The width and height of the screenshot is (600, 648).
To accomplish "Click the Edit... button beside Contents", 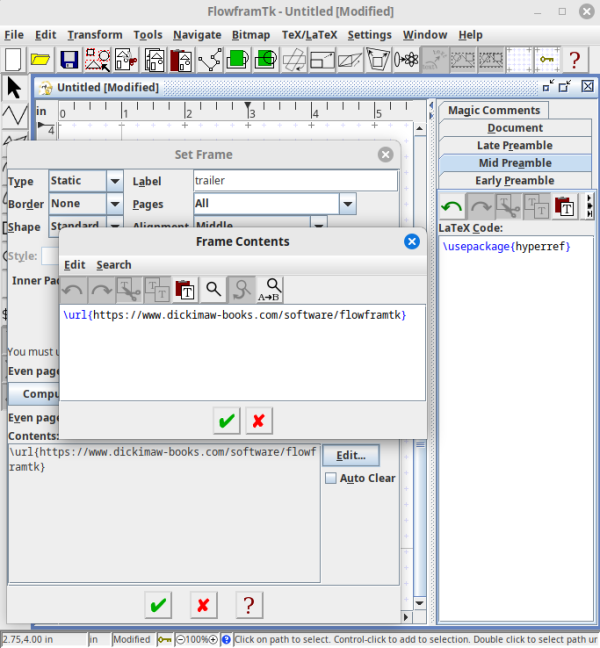I will tap(350, 455).
